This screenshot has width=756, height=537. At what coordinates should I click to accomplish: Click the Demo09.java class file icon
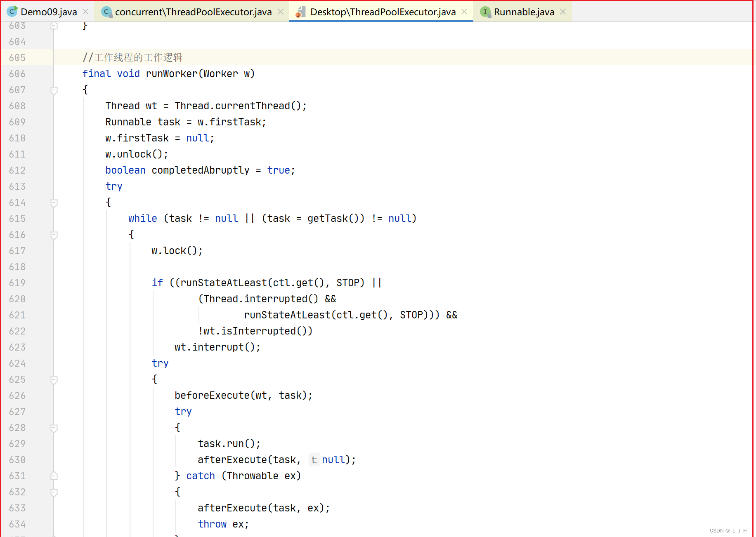click(x=12, y=12)
